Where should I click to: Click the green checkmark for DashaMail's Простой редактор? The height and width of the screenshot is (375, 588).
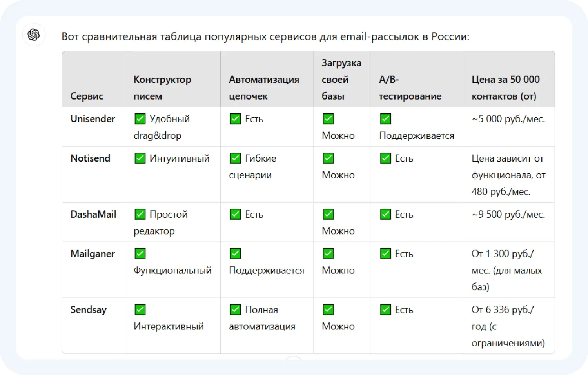click(140, 215)
